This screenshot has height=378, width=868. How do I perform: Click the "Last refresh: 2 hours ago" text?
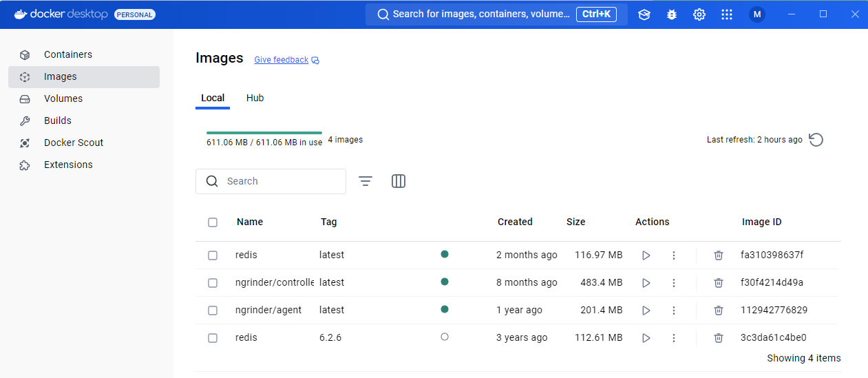click(754, 140)
